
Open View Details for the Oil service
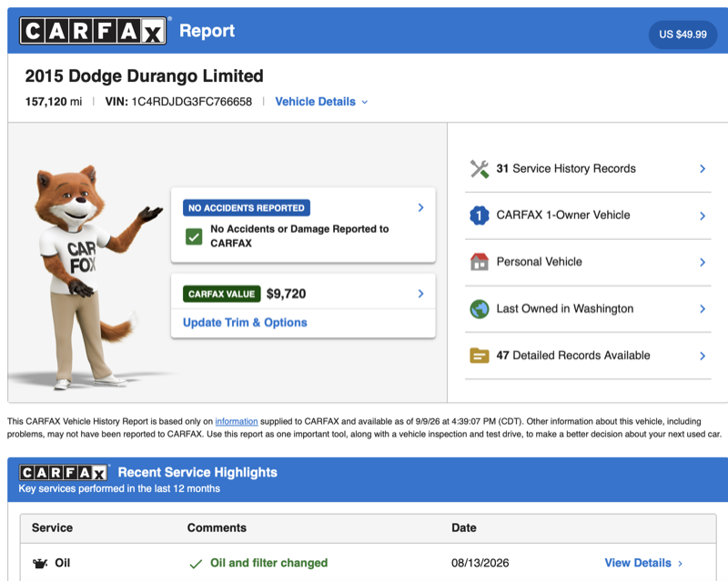point(643,563)
